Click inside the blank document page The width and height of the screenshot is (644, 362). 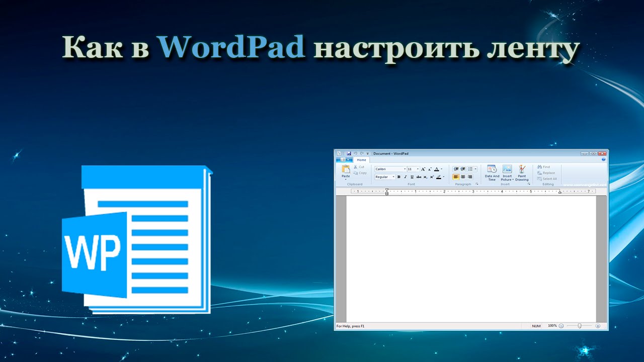click(471, 258)
